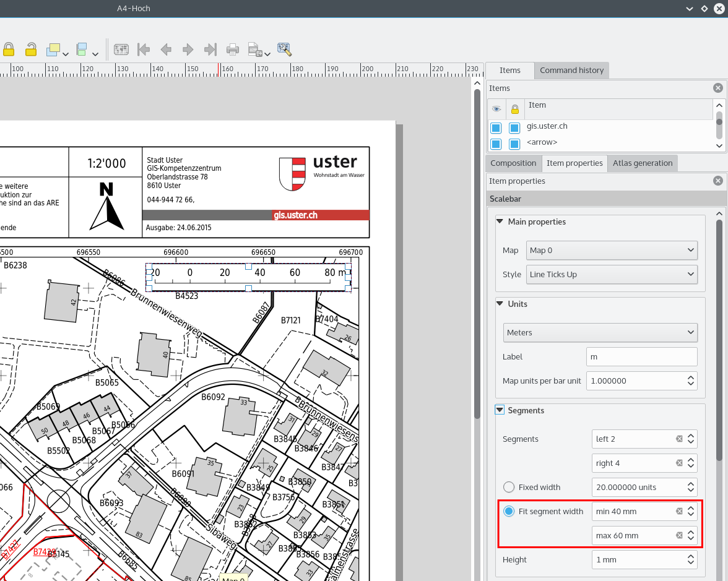Click the atlas preview icon
This screenshot has width=728, height=581.
tap(121, 49)
